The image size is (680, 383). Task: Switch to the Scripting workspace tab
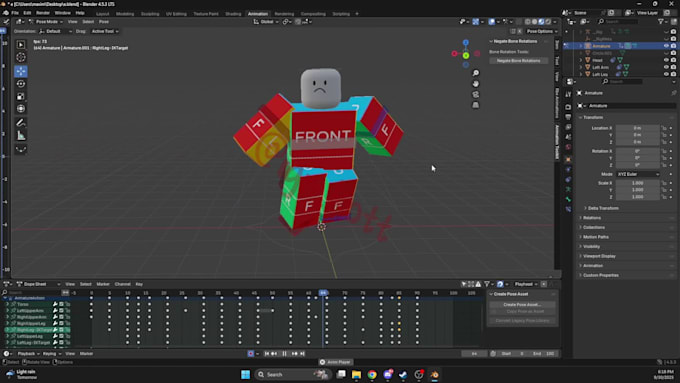[341, 14]
